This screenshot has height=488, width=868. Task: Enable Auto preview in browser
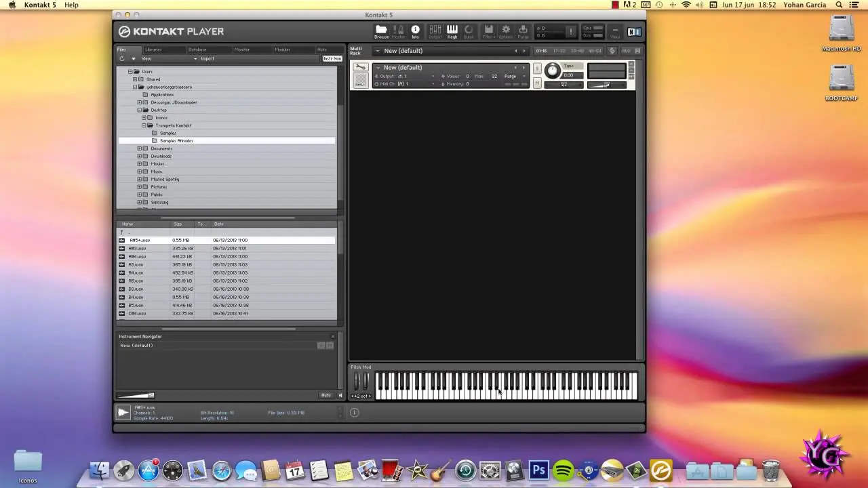pyautogui.click(x=325, y=395)
